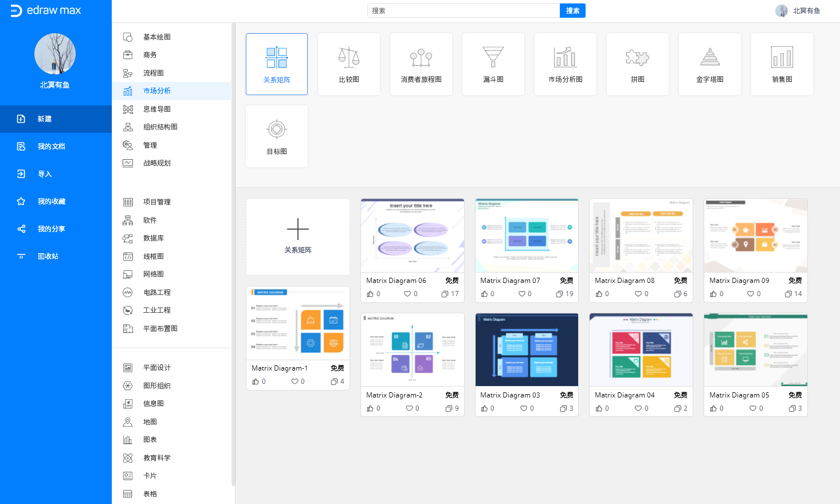Click into the search input field
840x504 pixels.
(463, 11)
